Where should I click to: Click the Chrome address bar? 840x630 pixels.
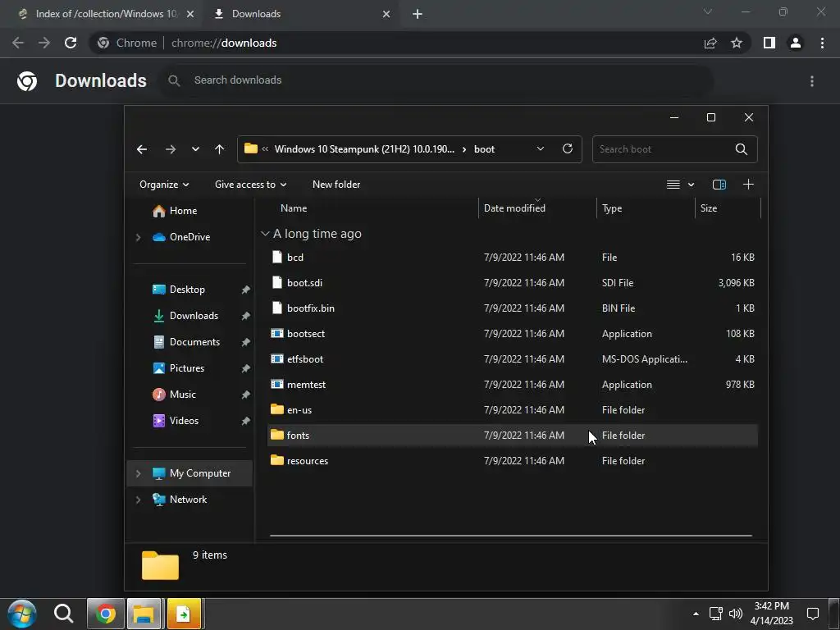point(396,43)
